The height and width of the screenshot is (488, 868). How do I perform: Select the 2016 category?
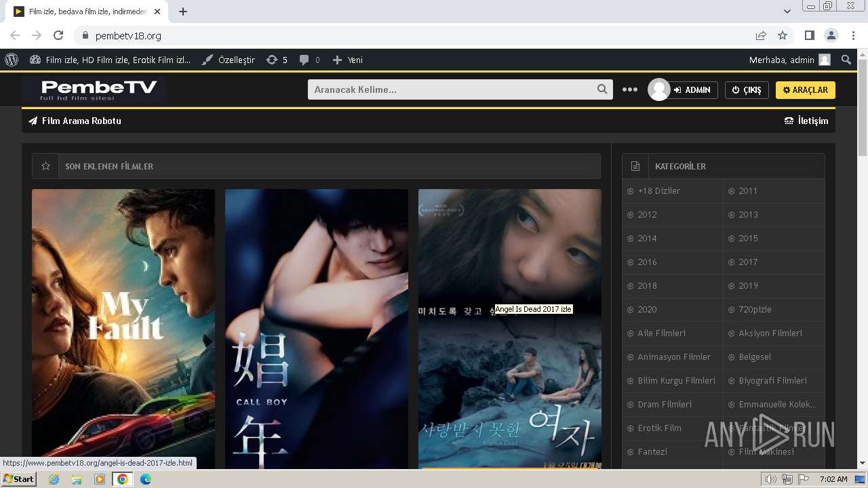pos(647,262)
